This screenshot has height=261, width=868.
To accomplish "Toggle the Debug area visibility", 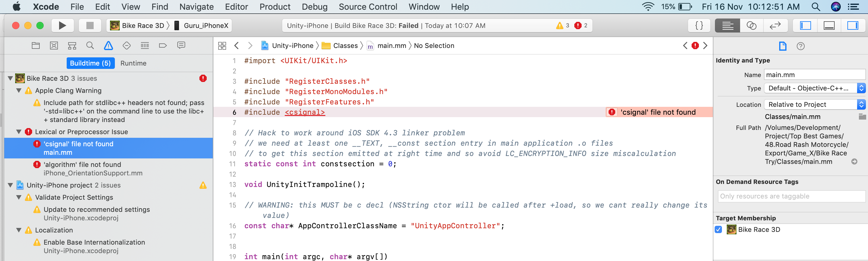I will tap(829, 25).
